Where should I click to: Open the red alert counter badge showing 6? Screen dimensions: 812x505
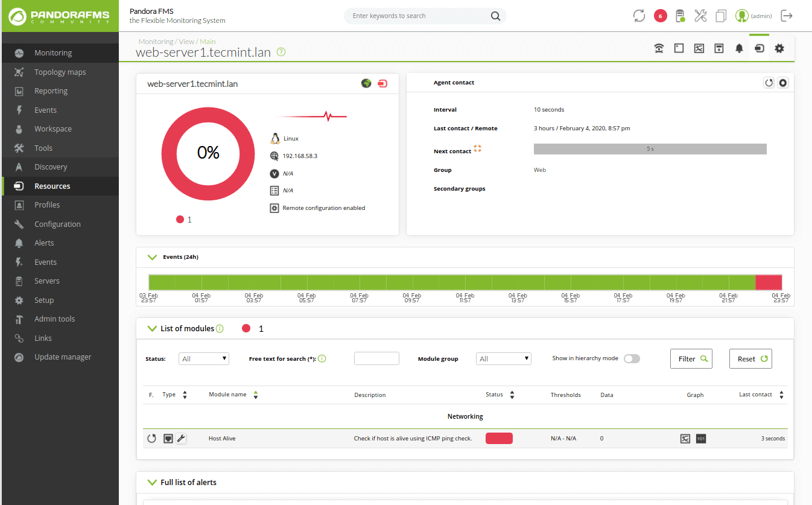click(660, 16)
